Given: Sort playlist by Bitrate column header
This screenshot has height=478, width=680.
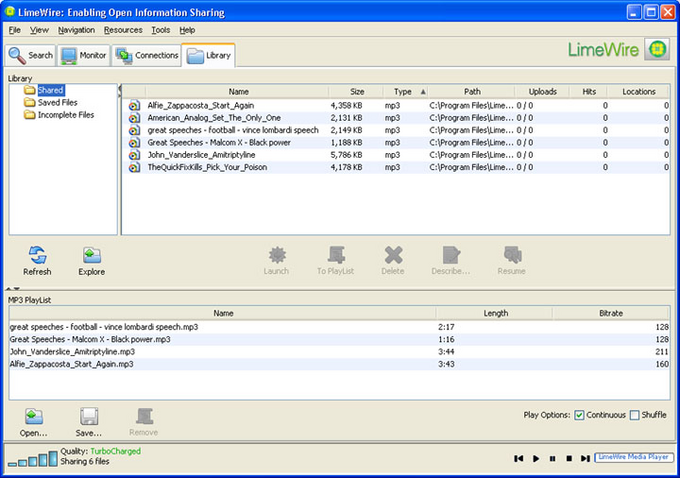Looking at the screenshot, I should tap(611, 313).
